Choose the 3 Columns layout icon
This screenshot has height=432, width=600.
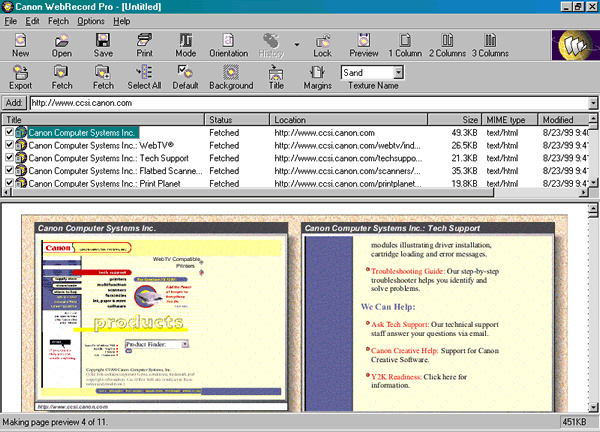[x=490, y=45]
